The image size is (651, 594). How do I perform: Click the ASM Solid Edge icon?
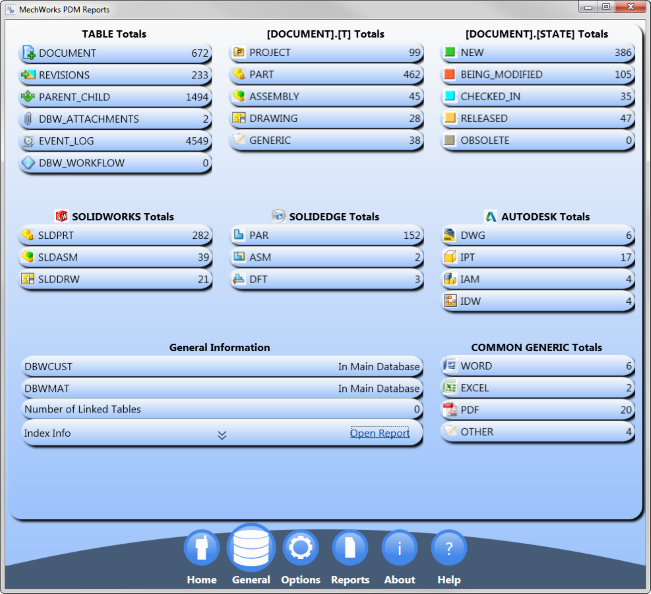point(239,257)
